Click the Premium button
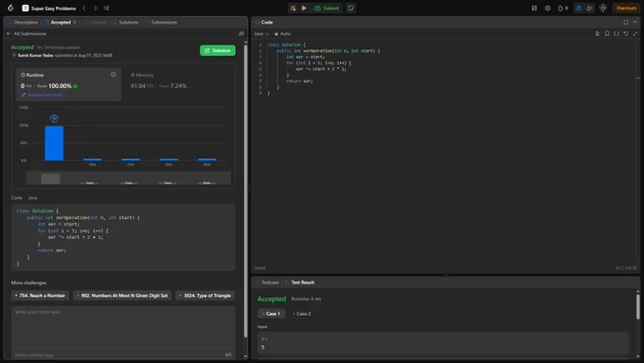Image resolution: width=644 pixels, height=363 pixels. tap(626, 8)
